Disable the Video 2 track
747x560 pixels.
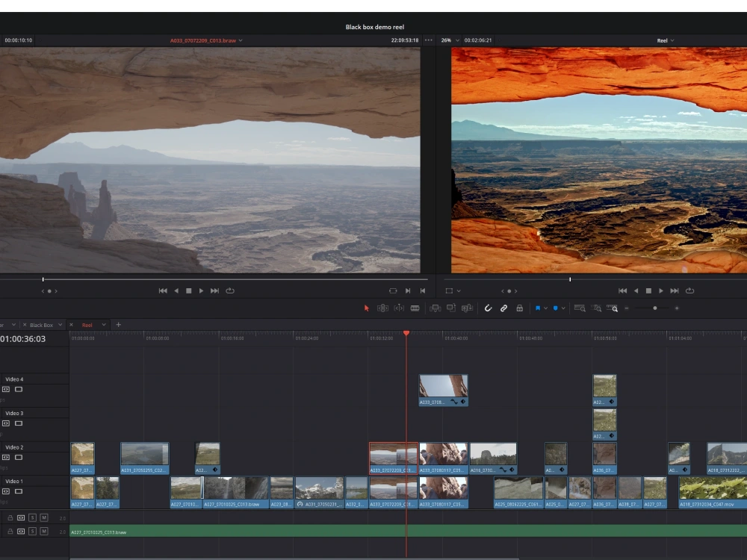click(19, 457)
